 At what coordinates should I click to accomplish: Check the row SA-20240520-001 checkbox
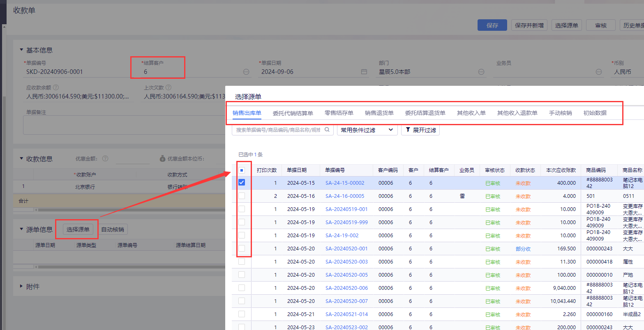click(242, 248)
